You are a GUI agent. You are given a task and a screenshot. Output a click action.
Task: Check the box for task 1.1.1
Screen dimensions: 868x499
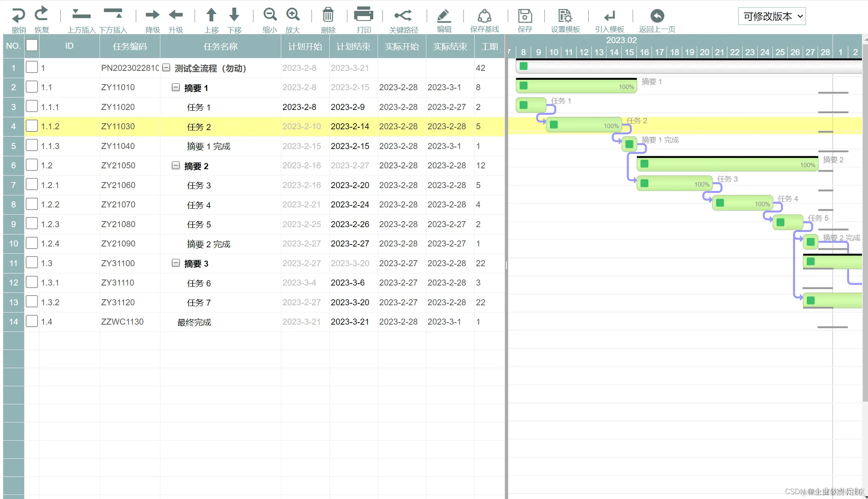32,106
